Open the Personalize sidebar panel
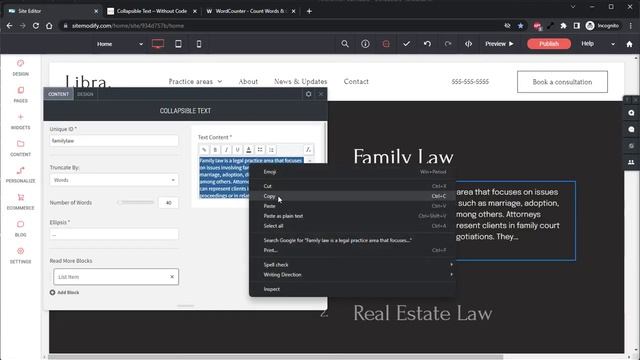640x360 pixels. (20, 175)
